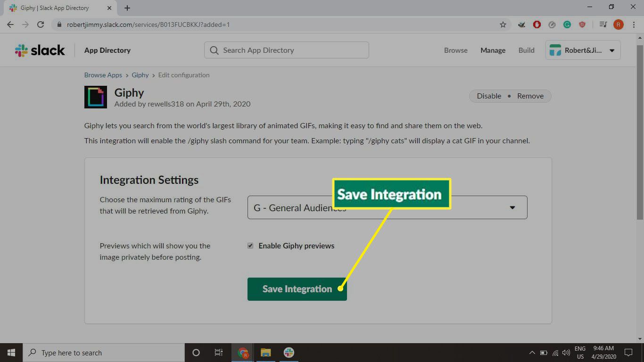The image size is (644, 362).
Task: Click the battery icon in system tray
Action: (x=544, y=353)
